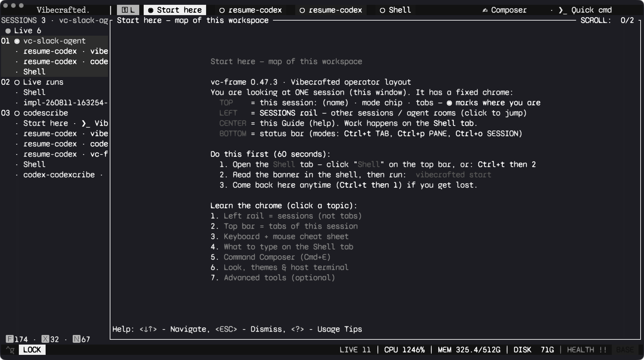Click the dimmed BASE status label
The height and width of the screenshot is (360, 644).
click(625, 350)
